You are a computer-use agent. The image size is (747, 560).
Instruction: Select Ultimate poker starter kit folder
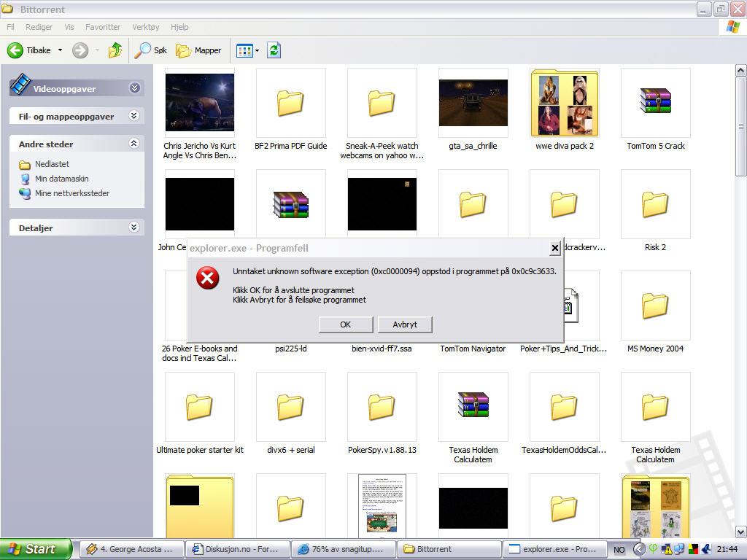(x=200, y=407)
